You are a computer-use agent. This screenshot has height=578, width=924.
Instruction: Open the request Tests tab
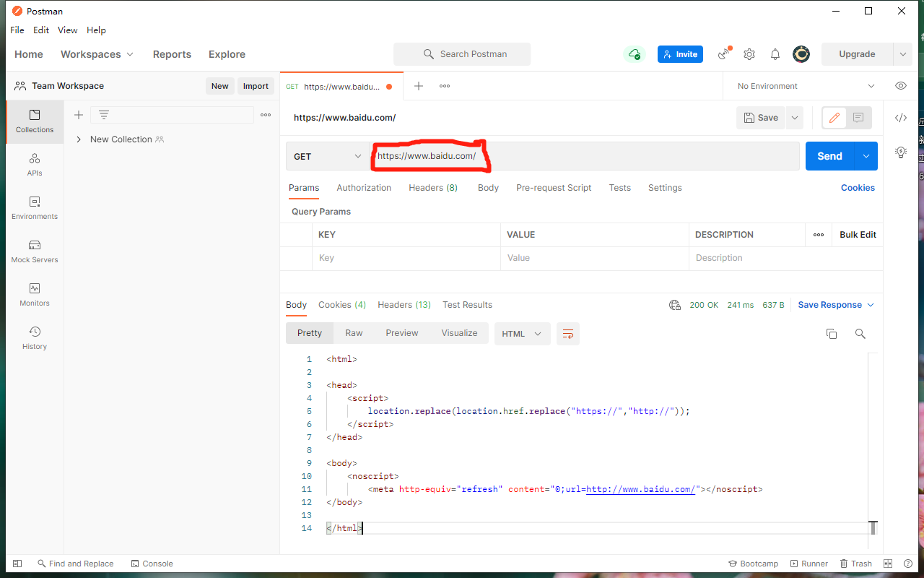619,188
